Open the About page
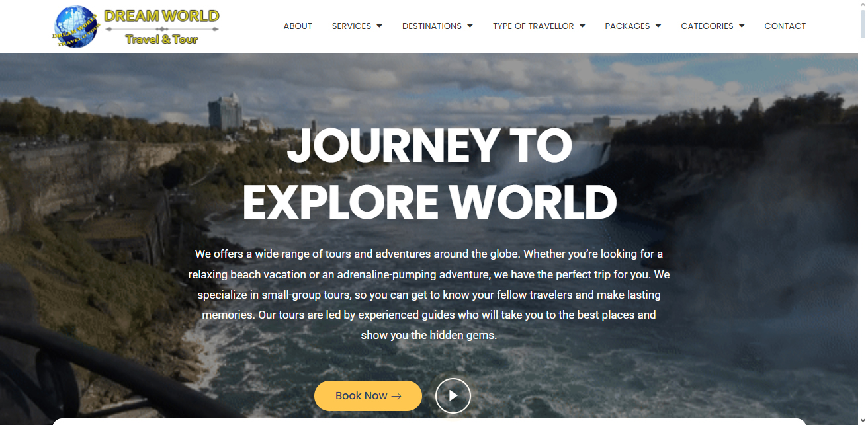 click(298, 26)
